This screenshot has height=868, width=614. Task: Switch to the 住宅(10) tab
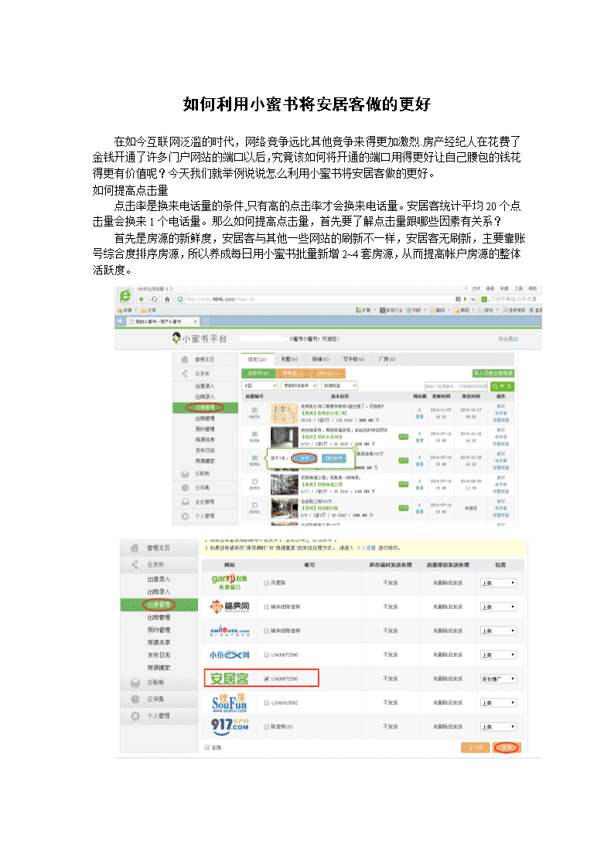[258, 359]
